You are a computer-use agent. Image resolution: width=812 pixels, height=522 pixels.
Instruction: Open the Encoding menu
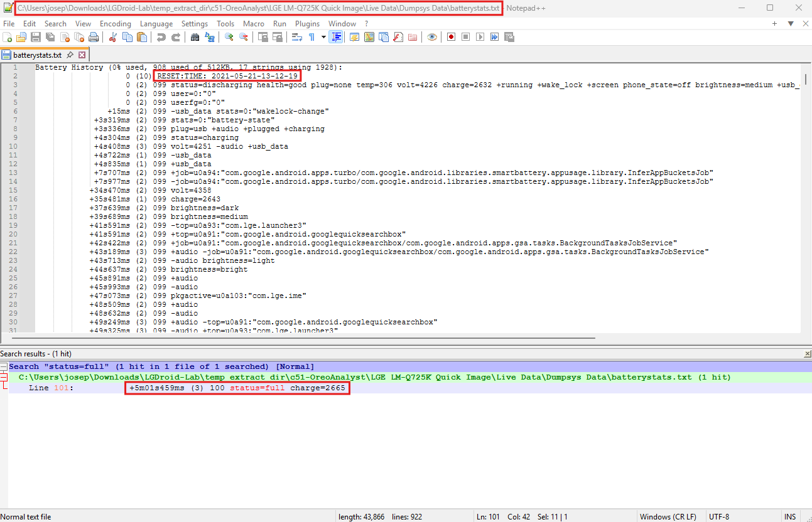pyautogui.click(x=115, y=24)
